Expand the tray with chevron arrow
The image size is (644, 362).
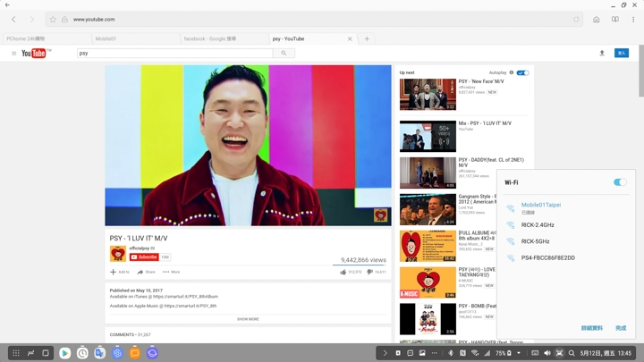point(385,353)
